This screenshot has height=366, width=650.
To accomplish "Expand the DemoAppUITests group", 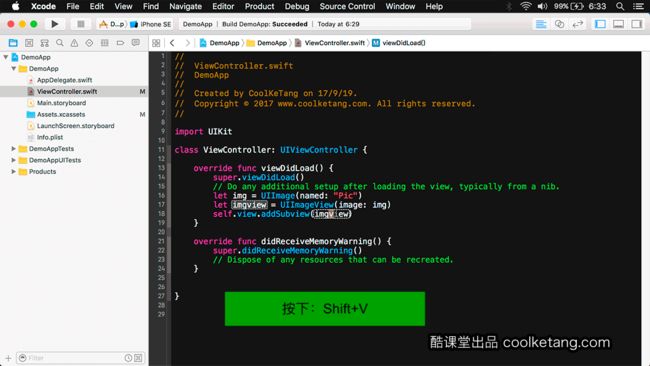I will tap(14, 160).
